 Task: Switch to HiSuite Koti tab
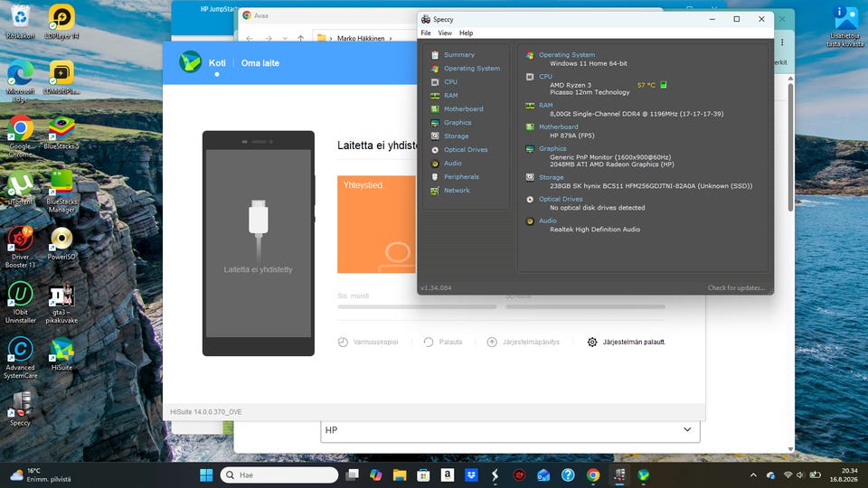pos(217,63)
